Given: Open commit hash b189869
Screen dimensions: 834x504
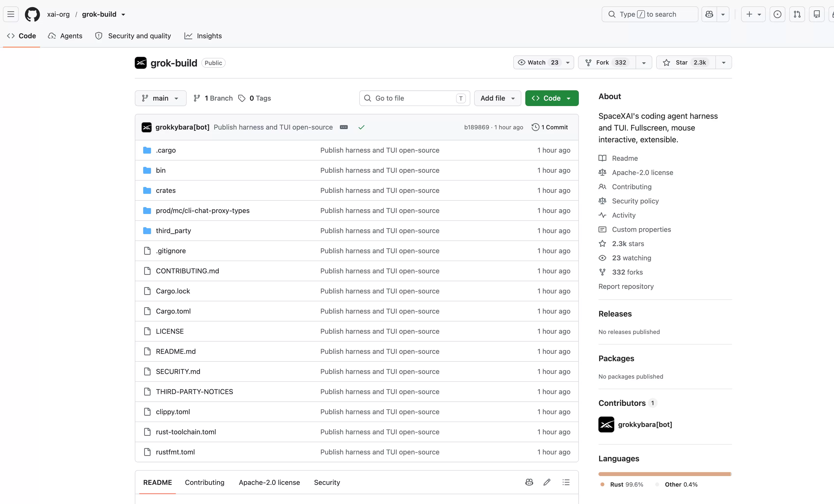Looking at the screenshot, I should [477, 127].
